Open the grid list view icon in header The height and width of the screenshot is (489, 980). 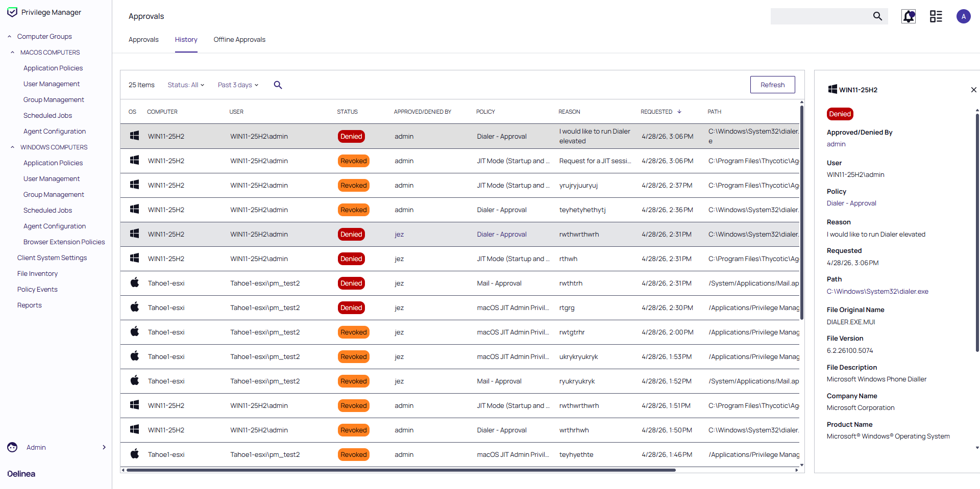(x=936, y=16)
